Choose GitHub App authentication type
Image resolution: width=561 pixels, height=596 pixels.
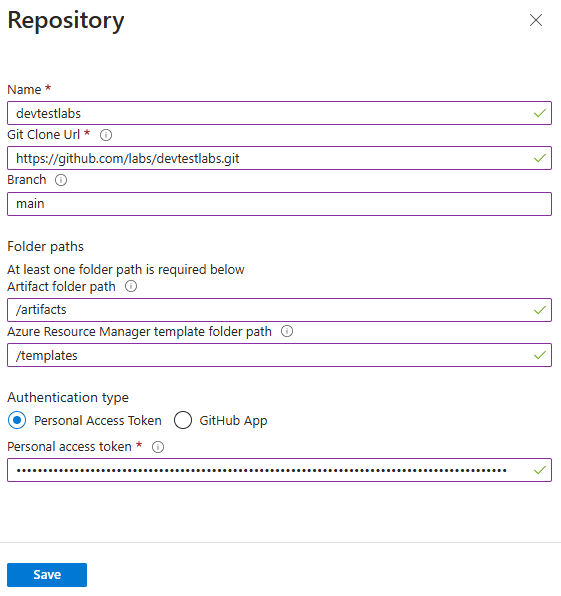pos(183,420)
